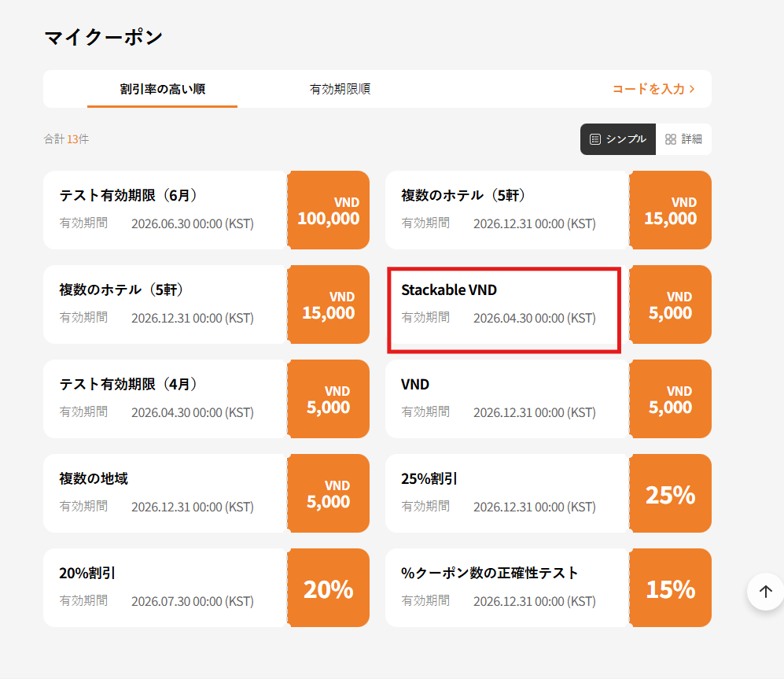The width and height of the screenshot is (784, 679).
Task: Select the Stackable VND coupon card
Action: (504, 309)
